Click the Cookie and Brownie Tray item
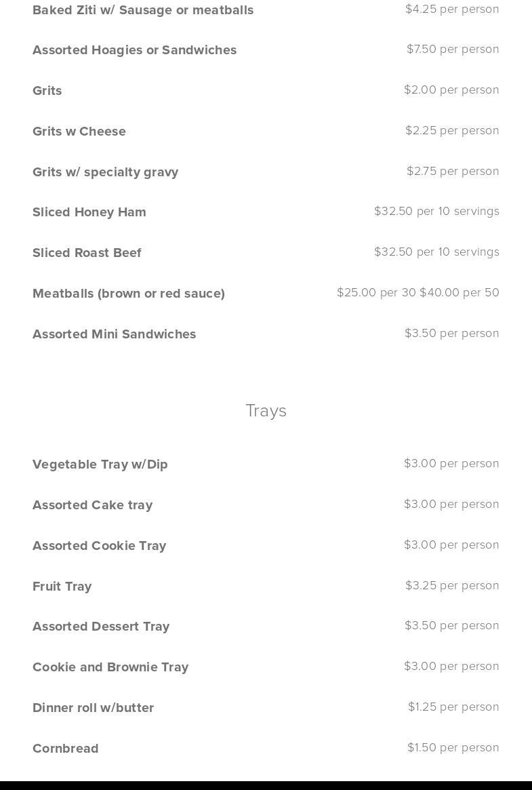532x790 pixels. (110, 667)
